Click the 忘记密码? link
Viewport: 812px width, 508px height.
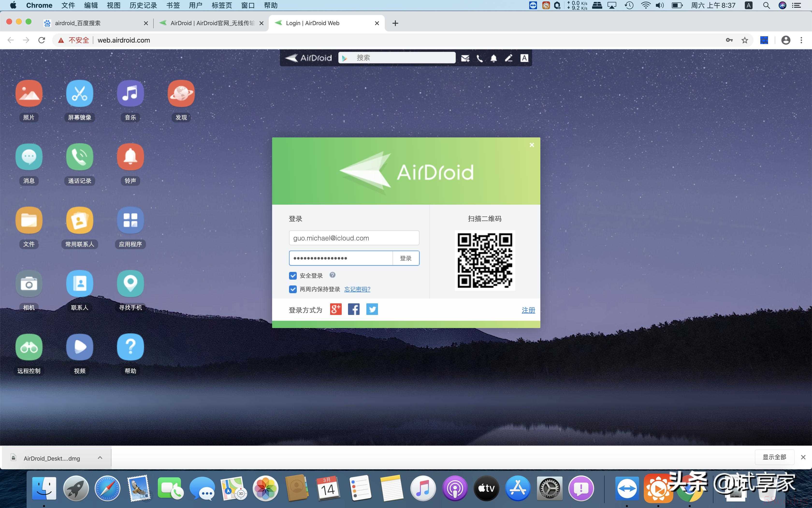(357, 289)
